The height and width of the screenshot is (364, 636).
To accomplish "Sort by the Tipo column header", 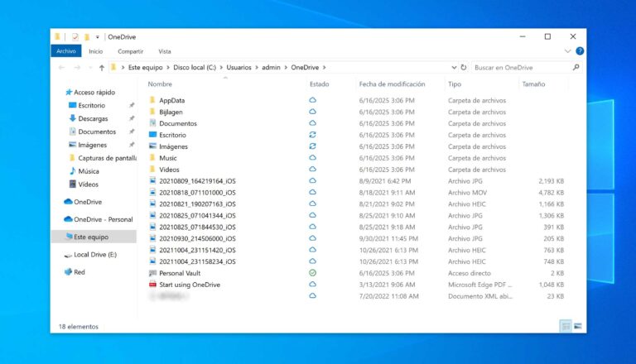I will point(455,84).
